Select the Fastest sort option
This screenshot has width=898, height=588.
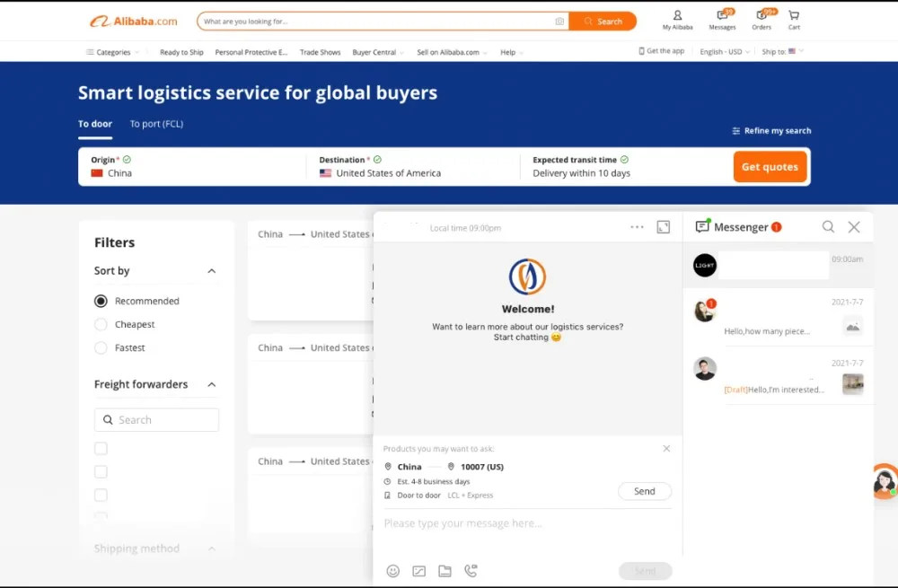click(x=101, y=347)
